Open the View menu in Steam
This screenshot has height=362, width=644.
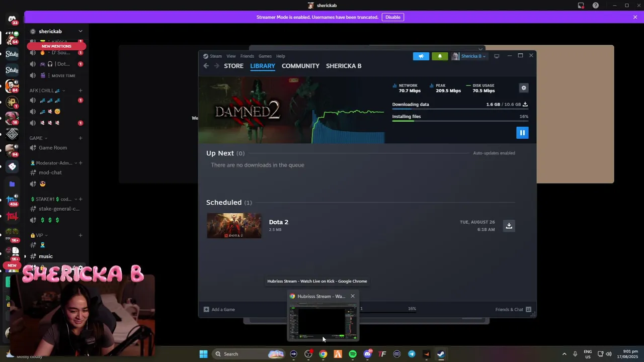(x=231, y=56)
